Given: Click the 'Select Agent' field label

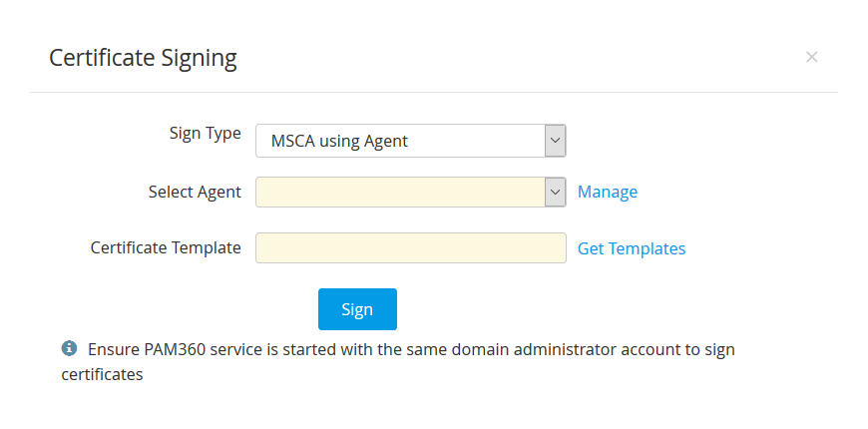Looking at the screenshot, I should pyautogui.click(x=195, y=192).
